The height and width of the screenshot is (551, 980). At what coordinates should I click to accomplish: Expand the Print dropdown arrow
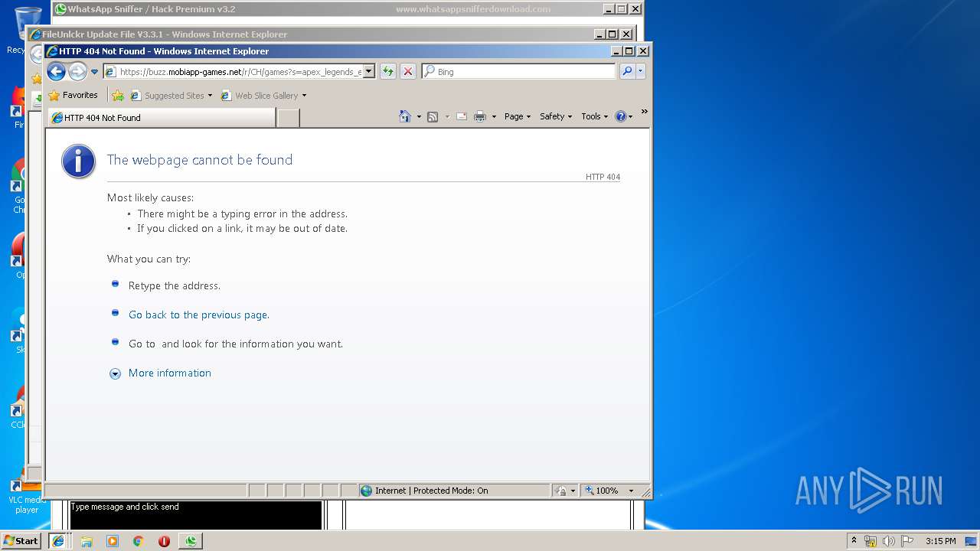(x=494, y=117)
